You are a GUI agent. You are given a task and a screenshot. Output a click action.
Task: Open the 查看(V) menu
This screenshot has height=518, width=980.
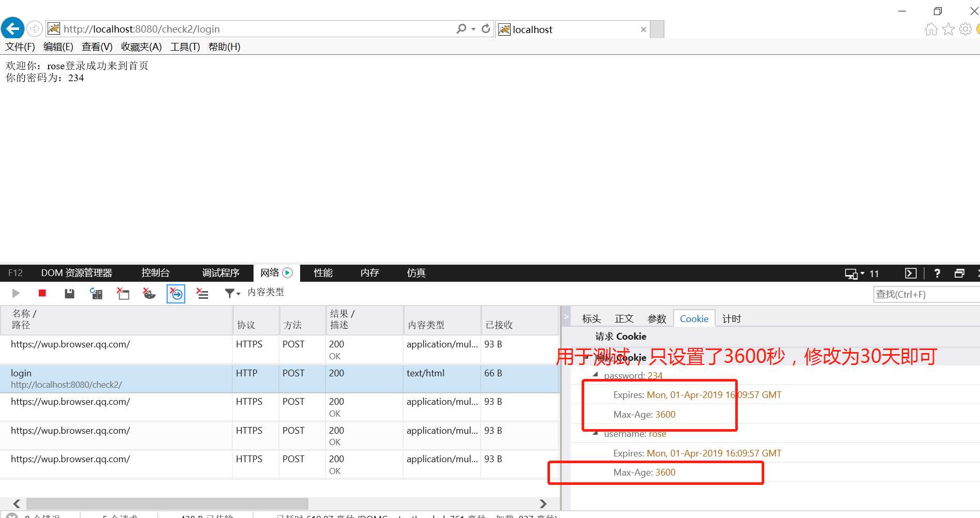click(x=97, y=47)
